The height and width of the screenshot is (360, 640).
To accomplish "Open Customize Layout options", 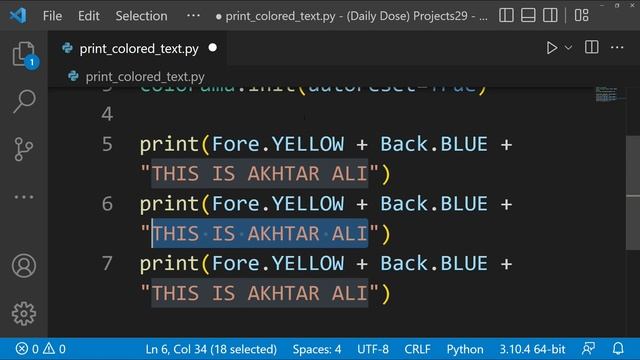I will click(x=582, y=16).
